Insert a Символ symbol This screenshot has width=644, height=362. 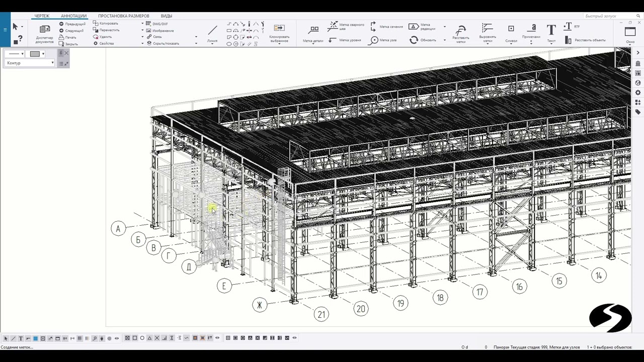(x=511, y=33)
